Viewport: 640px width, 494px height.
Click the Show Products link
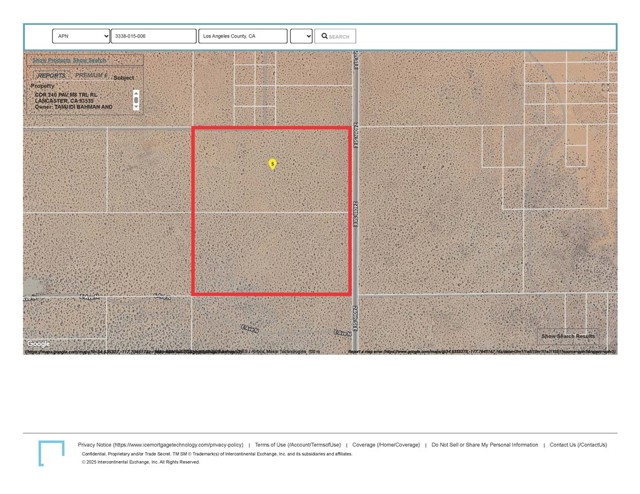pos(51,60)
